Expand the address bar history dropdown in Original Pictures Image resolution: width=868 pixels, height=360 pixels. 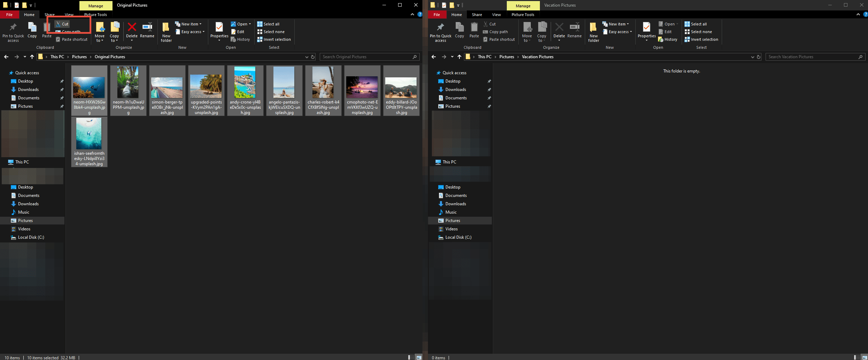[x=307, y=57]
